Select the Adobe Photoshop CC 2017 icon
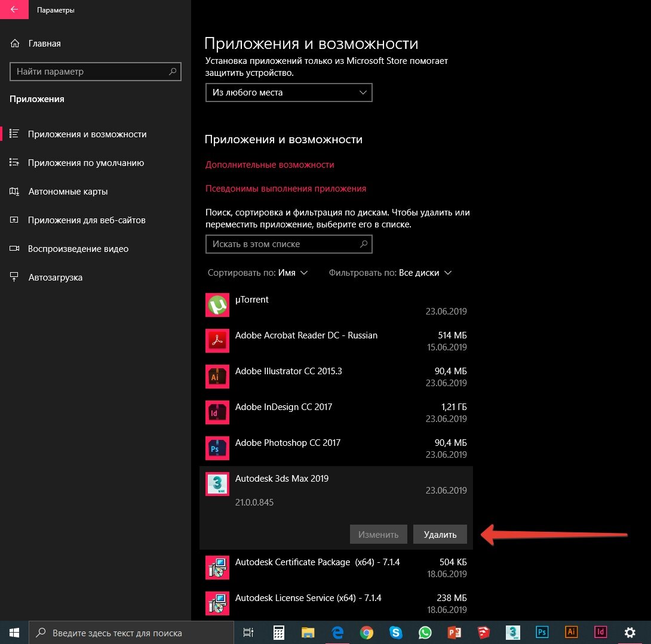Screen dimensions: 651x644 pyautogui.click(x=217, y=448)
